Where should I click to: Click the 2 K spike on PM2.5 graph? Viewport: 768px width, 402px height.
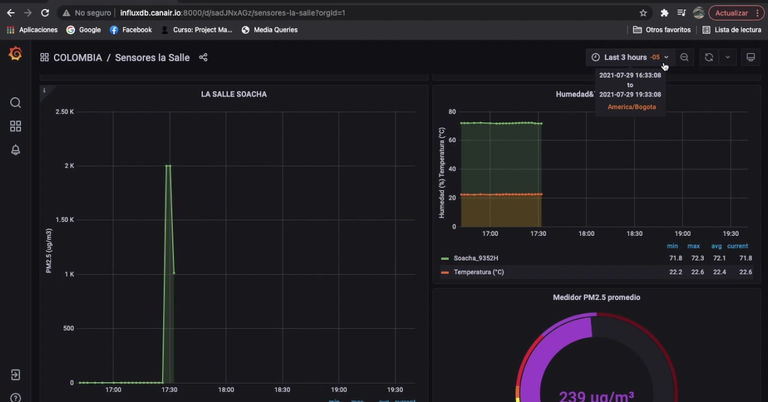coord(168,166)
